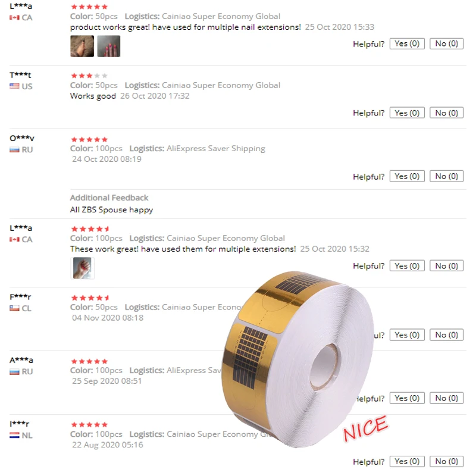Mark the 'product works great' review helpful with Yes

(407, 43)
